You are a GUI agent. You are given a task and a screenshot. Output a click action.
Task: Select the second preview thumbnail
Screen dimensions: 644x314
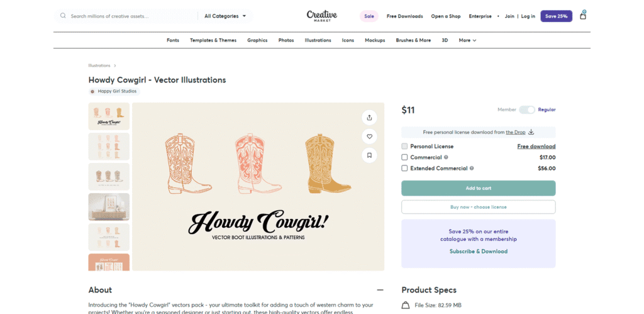click(x=109, y=147)
